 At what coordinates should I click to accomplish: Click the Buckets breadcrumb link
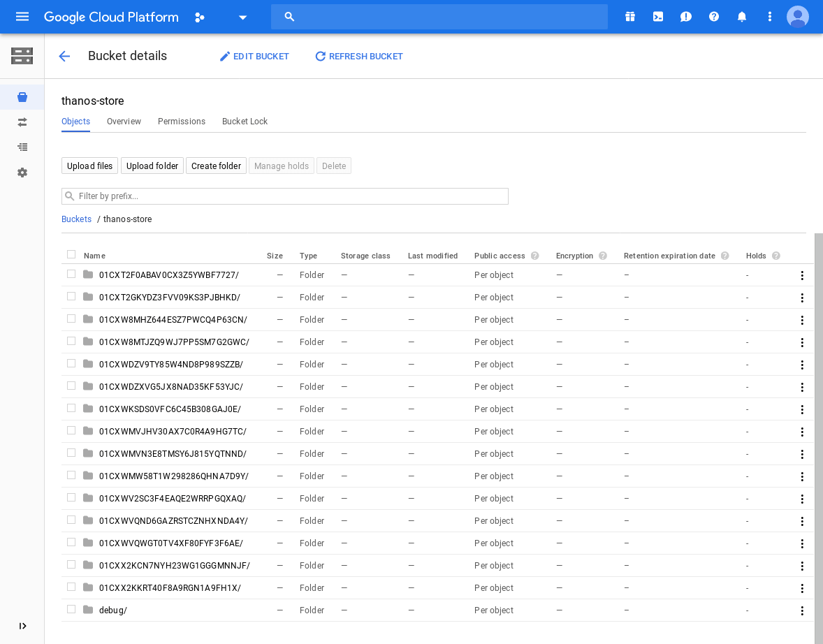[x=76, y=219]
